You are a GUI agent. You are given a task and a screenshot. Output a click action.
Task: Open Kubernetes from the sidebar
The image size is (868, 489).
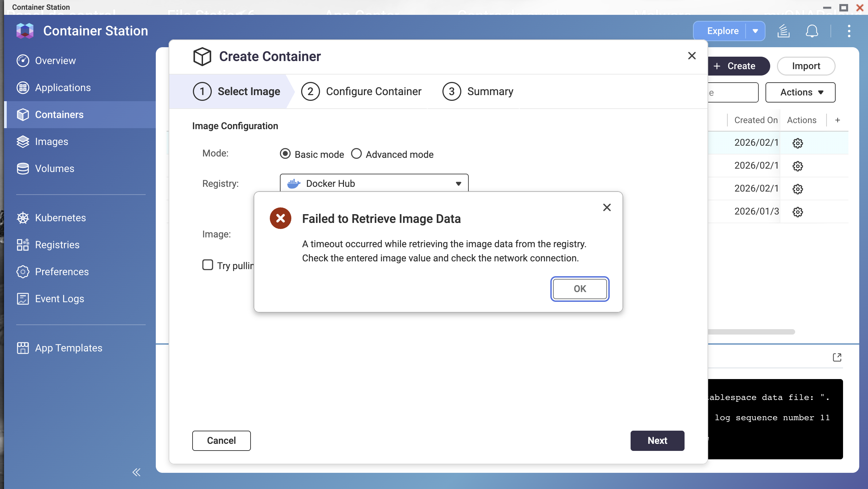(60, 218)
